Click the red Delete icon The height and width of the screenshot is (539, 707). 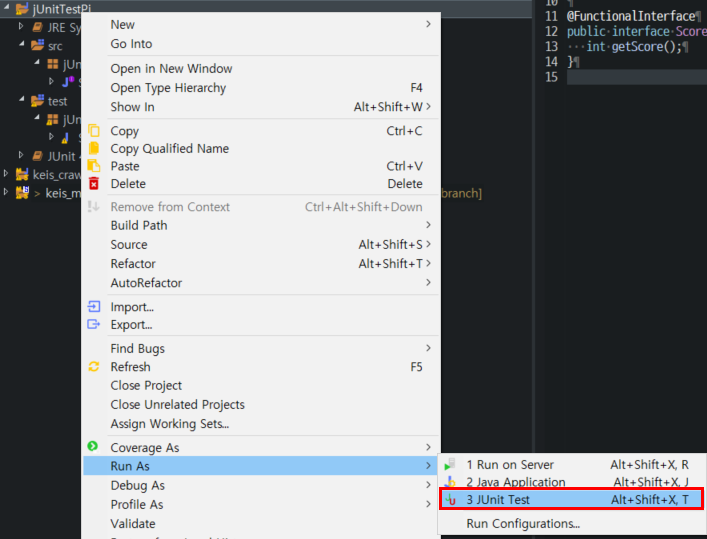click(x=94, y=184)
